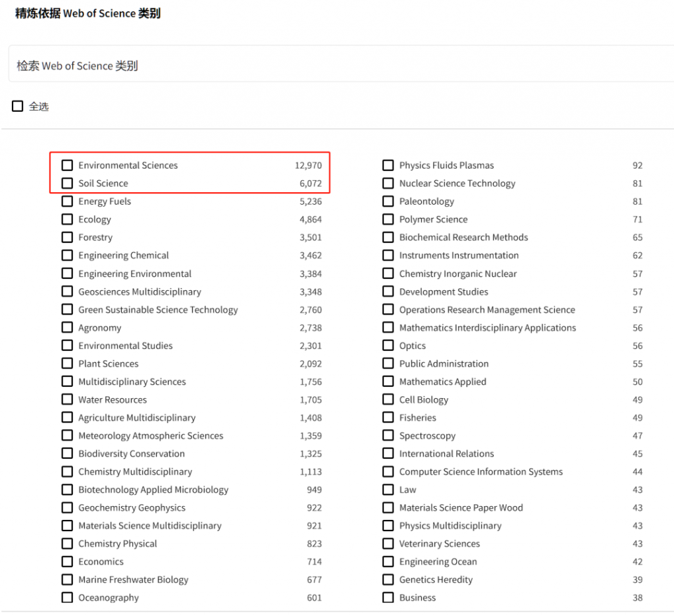Enable the Nuclear Science Technology filter
The width and height of the screenshot is (674, 616).
tap(388, 183)
